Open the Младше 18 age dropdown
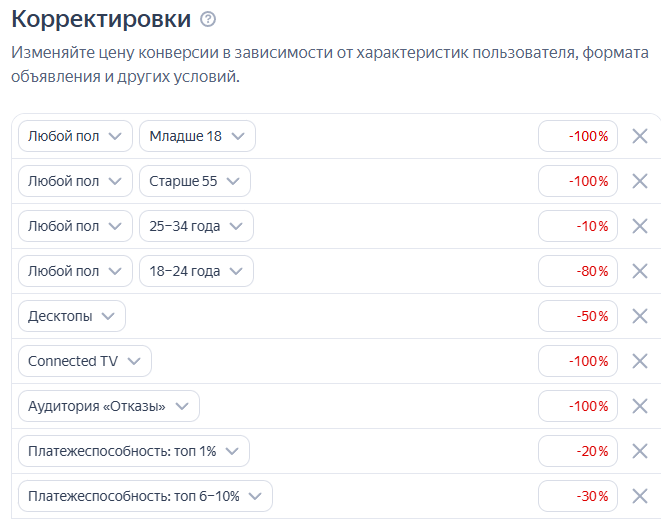The image size is (661, 519). (x=197, y=136)
